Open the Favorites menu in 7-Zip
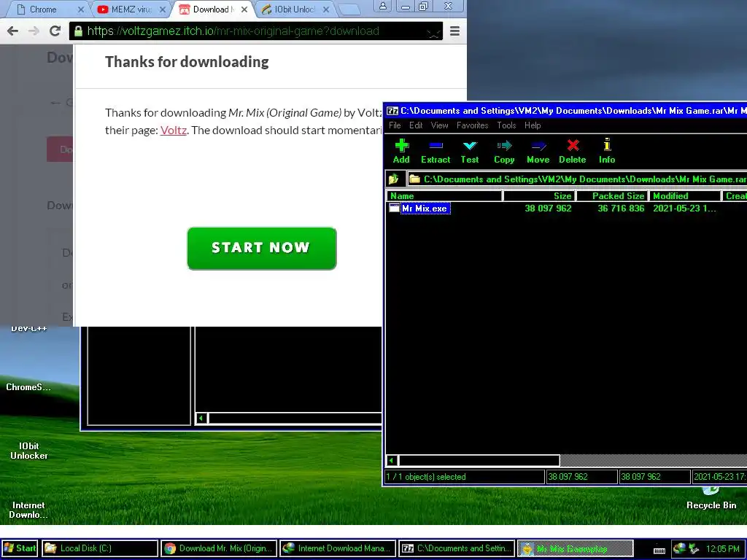The height and width of the screenshot is (560, 747). click(x=472, y=125)
